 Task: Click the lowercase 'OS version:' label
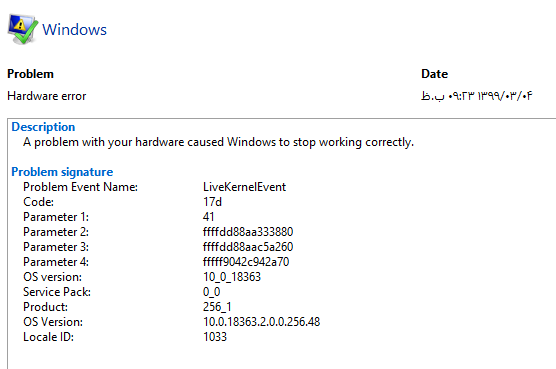pos(52,277)
